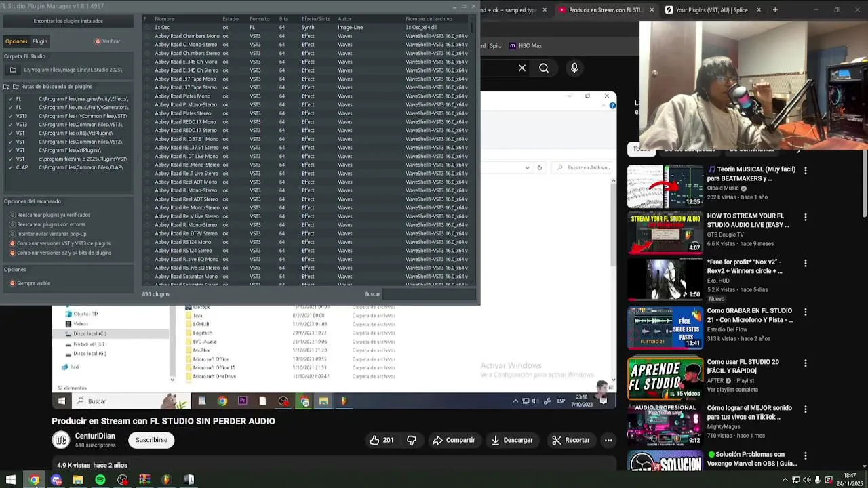This screenshot has height=488, width=868.
Task: Uncheck the Fruity Effects FL search path
Action: click(10, 99)
